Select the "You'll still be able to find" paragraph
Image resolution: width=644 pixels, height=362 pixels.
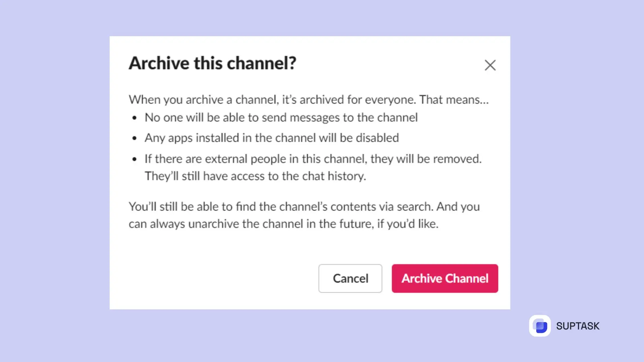pos(304,215)
